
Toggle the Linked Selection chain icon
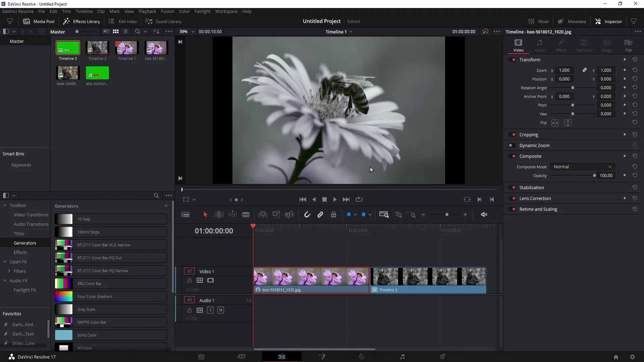pos(320,215)
